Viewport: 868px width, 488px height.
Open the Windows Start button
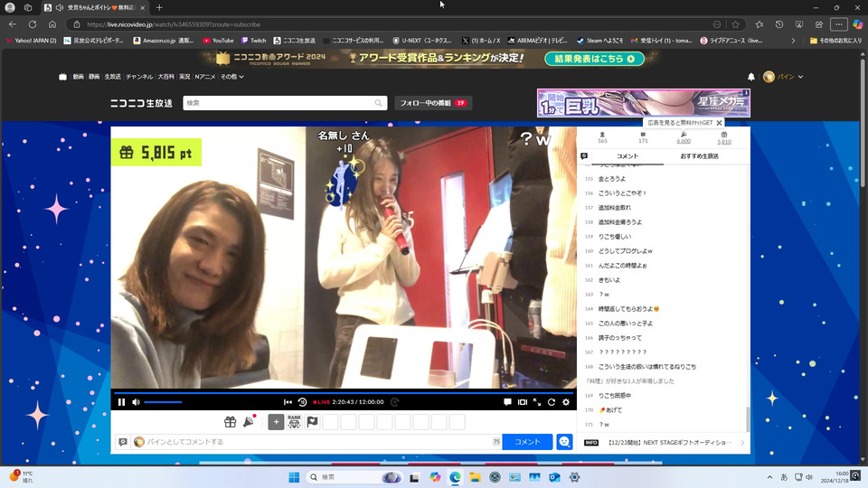[x=294, y=477]
